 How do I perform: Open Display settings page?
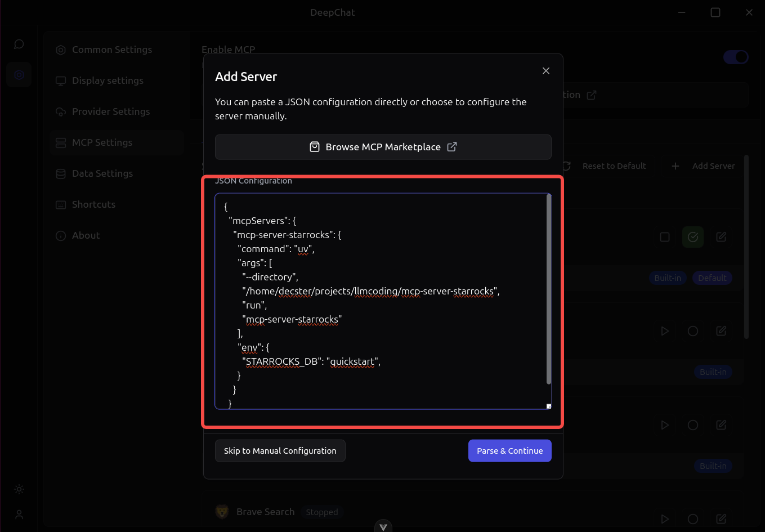(117, 81)
